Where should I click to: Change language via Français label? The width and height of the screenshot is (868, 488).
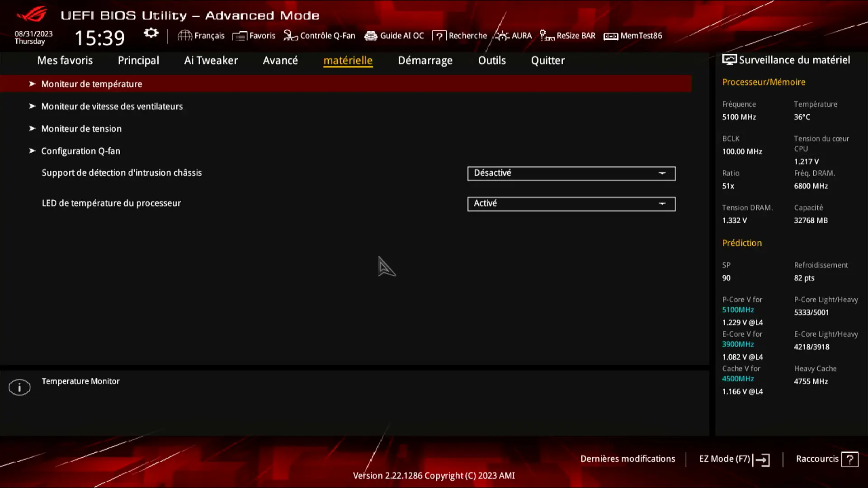209,36
